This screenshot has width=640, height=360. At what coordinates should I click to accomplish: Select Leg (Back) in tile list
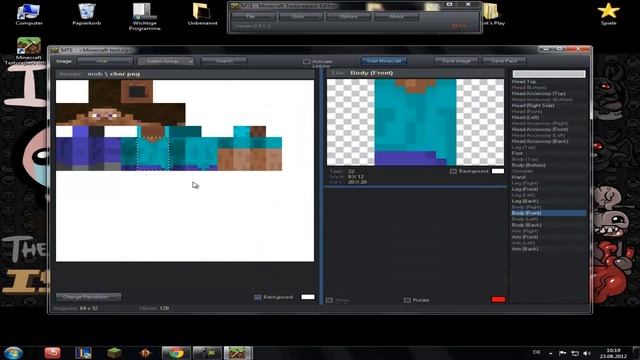coord(525,201)
